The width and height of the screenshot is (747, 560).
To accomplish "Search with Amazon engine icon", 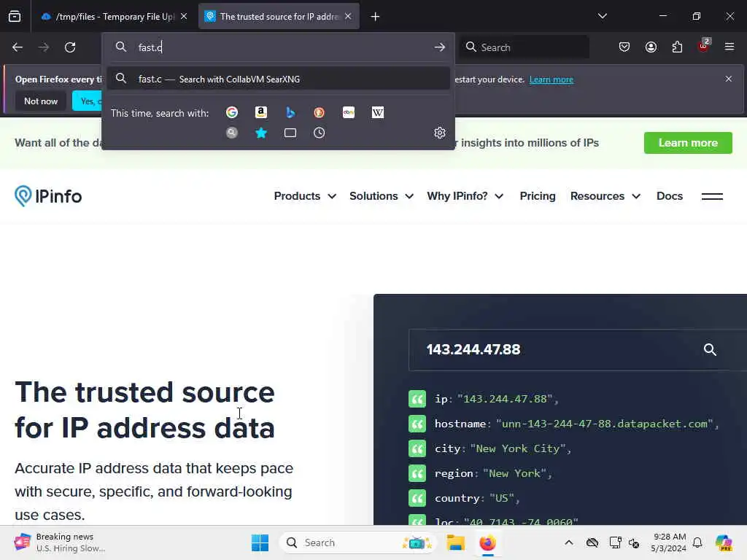I will (260, 112).
